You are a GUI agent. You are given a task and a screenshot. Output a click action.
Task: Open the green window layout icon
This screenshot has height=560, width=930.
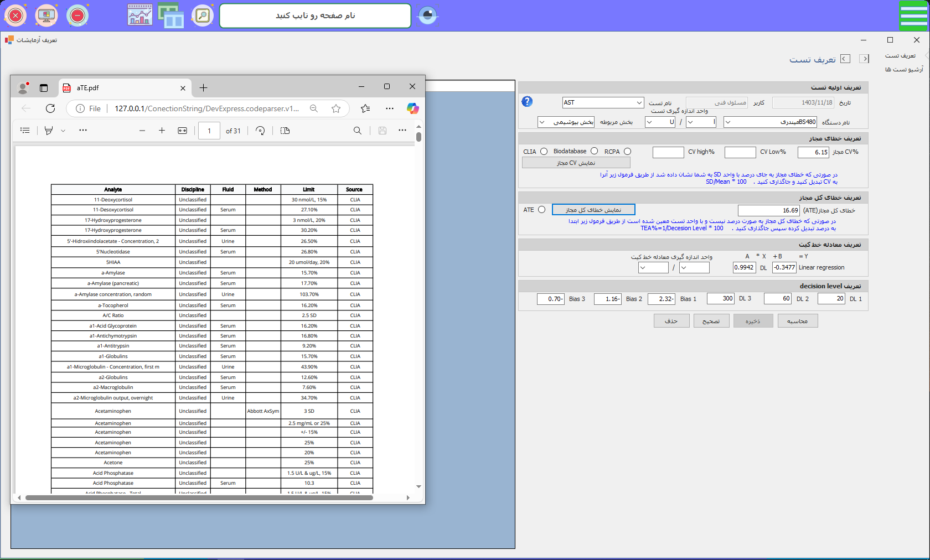coord(171,15)
